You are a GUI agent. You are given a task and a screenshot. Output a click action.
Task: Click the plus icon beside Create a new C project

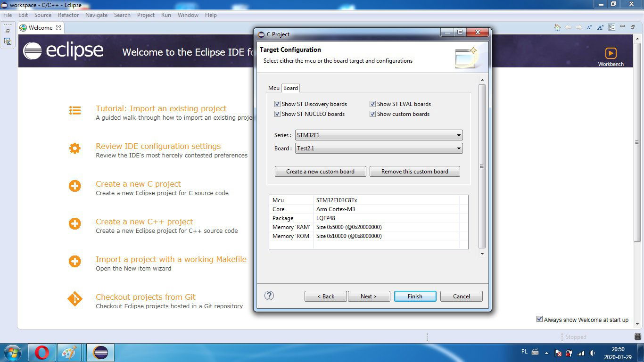pos(75,186)
